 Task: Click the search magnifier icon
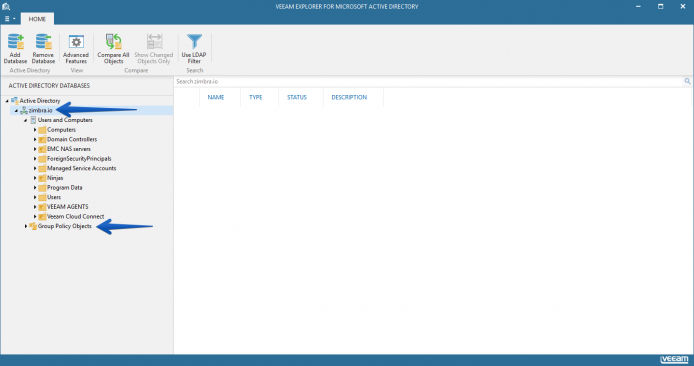click(x=687, y=81)
